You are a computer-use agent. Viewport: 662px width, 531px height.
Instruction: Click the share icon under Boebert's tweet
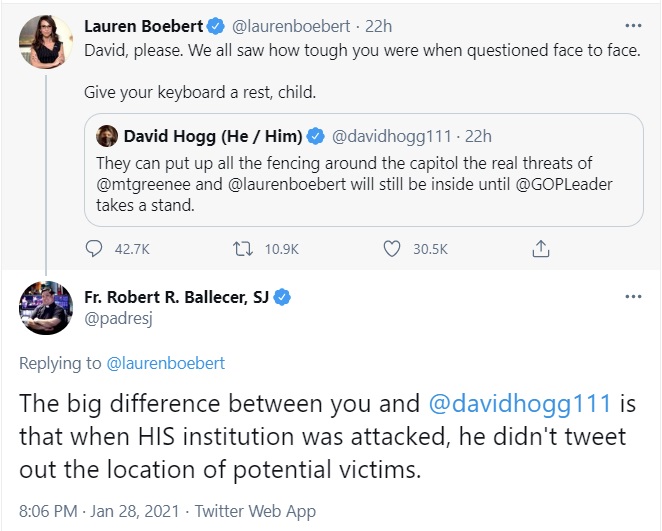[x=540, y=249]
